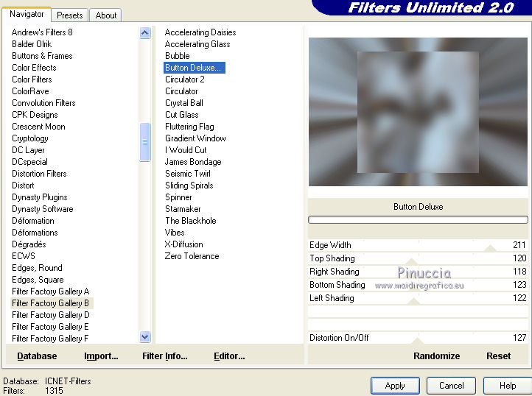This screenshot has width=532, height=396.
Task: Select Filter Factory Gallery F
Action: 50,339
